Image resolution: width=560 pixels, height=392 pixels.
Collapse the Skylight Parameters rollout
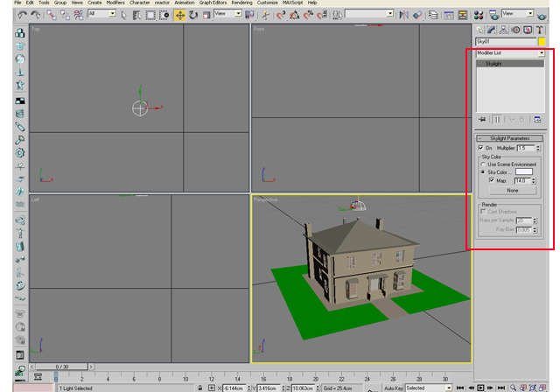510,138
